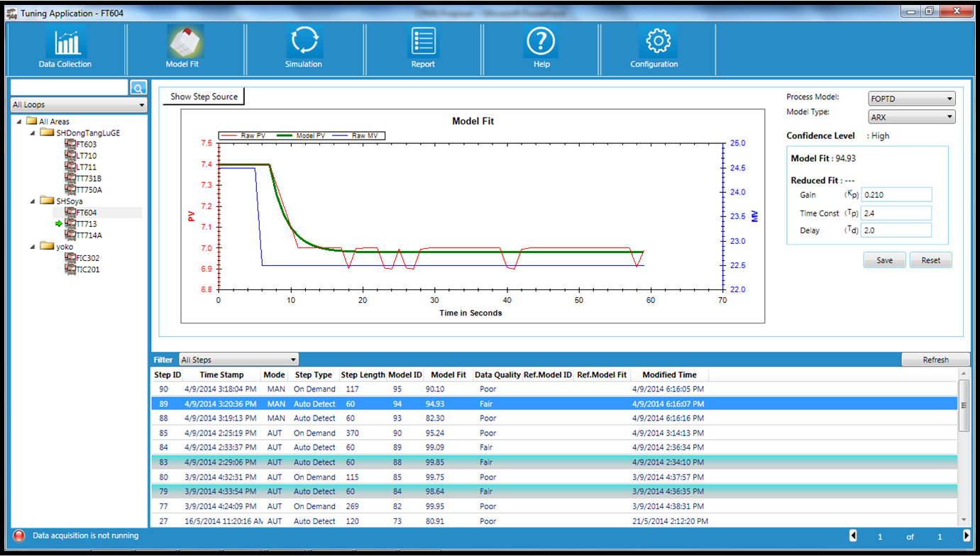The width and height of the screenshot is (980, 556).
Task: Click the Gain Kp input field
Action: click(x=896, y=195)
